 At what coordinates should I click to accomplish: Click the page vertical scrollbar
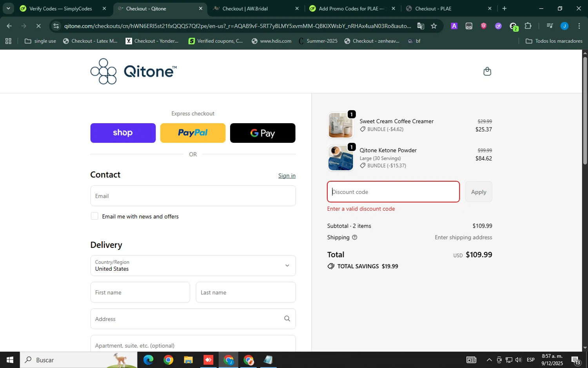click(x=585, y=111)
